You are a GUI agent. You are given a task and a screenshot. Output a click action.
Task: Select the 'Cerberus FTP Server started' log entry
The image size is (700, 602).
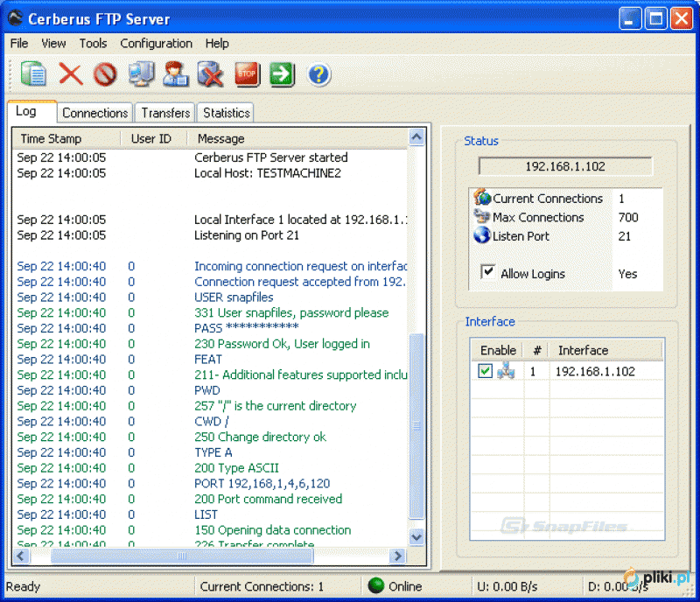(x=210, y=157)
